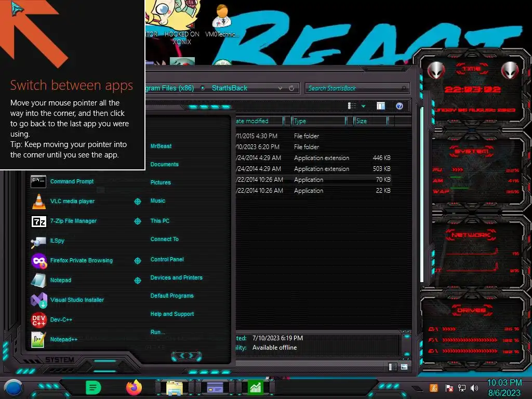Open Music from Start menu
This screenshot has width=532, height=399.
pyautogui.click(x=158, y=201)
